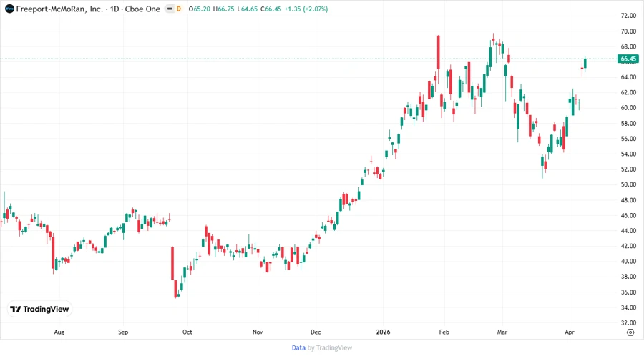Viewport: 644px width, 356px height.
Task: Click the high value H66.75
Action: (223, 9)
